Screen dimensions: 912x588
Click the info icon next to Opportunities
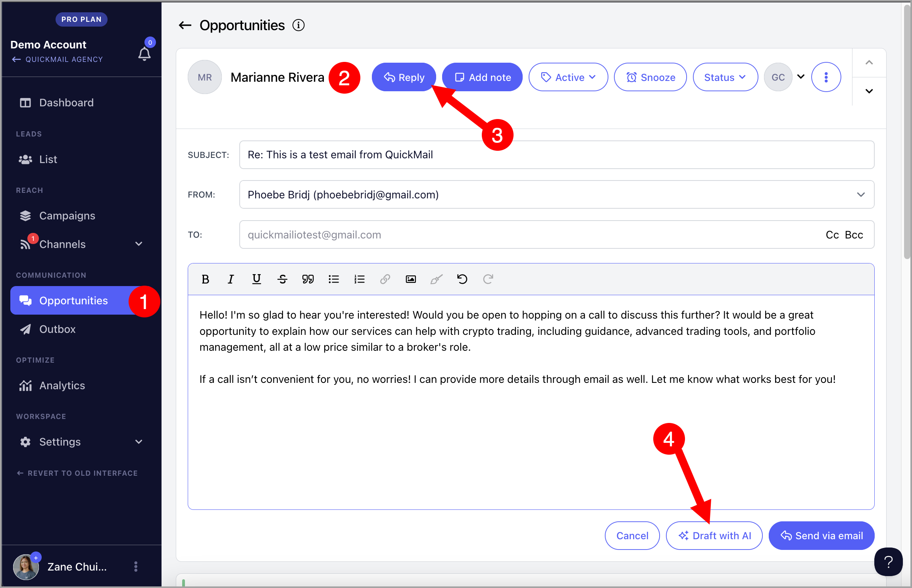point(298,25)
